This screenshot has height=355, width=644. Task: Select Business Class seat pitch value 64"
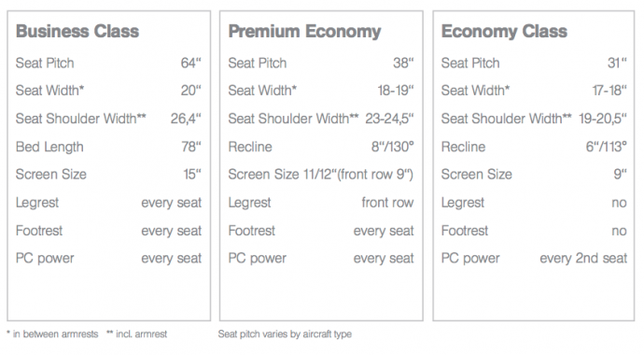tap(191, 63)
